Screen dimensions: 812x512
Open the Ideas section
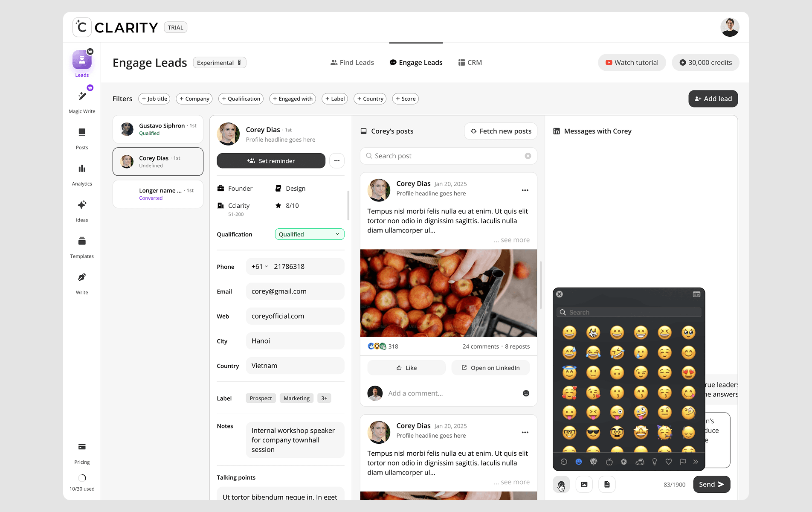pyautogui.click(x=82, y=211)
